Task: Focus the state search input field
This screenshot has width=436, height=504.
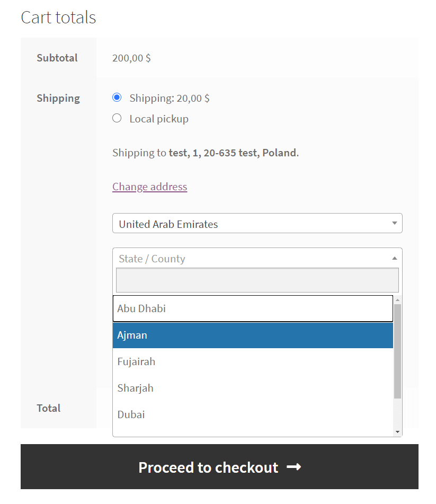Action: (257, 280)
